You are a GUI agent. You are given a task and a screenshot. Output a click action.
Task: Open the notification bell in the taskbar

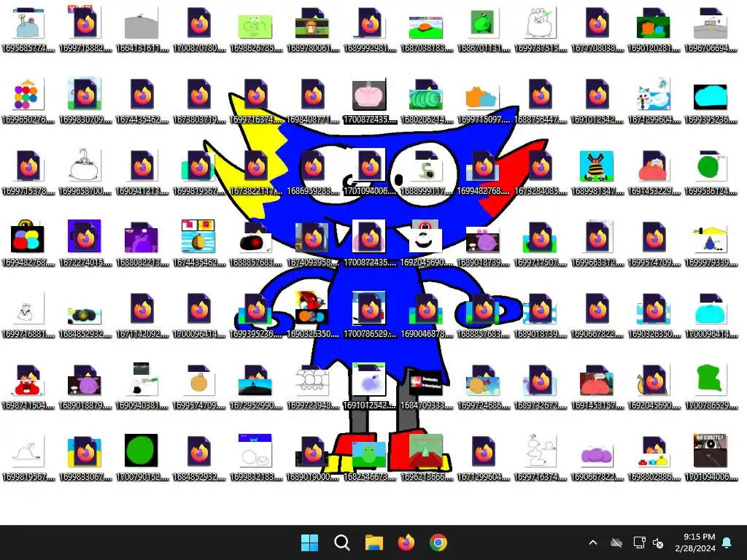[x=727, y=542]
